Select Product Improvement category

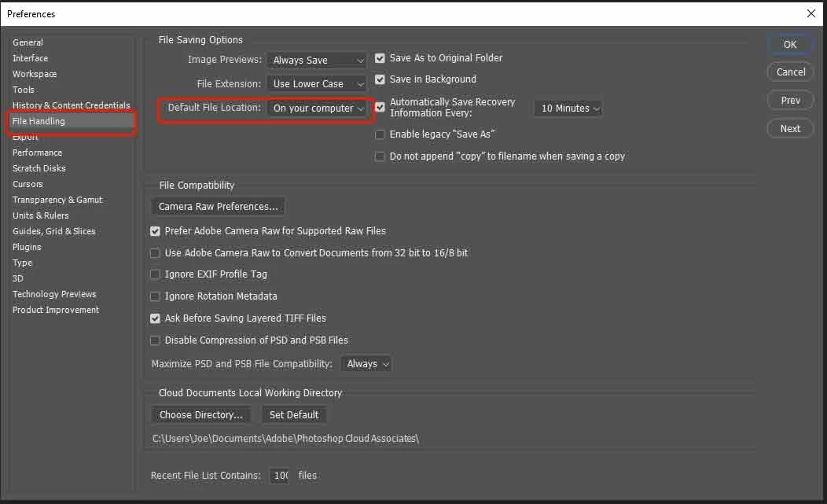[56, 310]
